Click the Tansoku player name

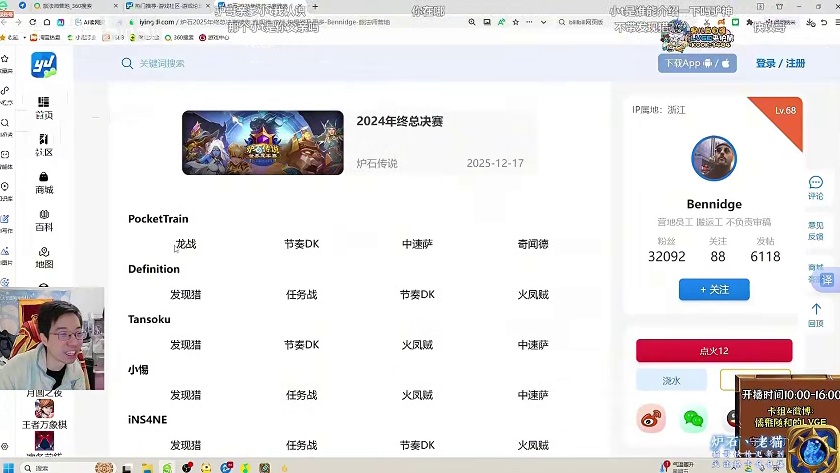coord(149,319)
